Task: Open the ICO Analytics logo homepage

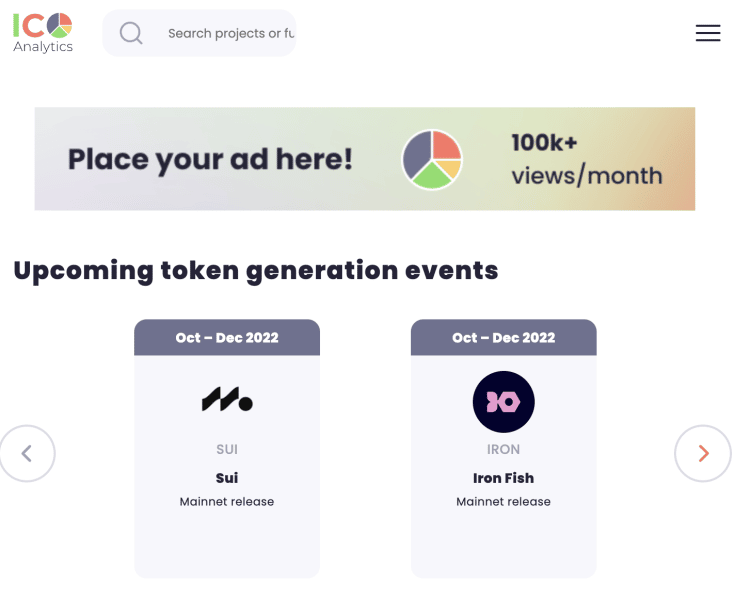Action: click(43, 33)
